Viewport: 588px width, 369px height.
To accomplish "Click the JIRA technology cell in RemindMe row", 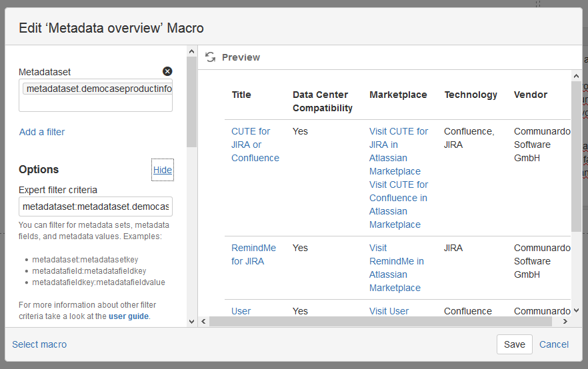I will [453, 248].
